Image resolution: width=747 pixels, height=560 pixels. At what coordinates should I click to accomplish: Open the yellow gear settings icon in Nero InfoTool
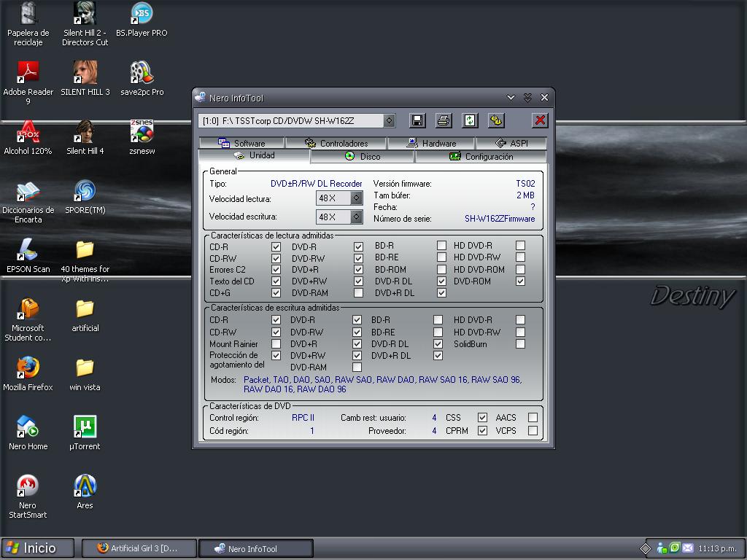[496, 120]
